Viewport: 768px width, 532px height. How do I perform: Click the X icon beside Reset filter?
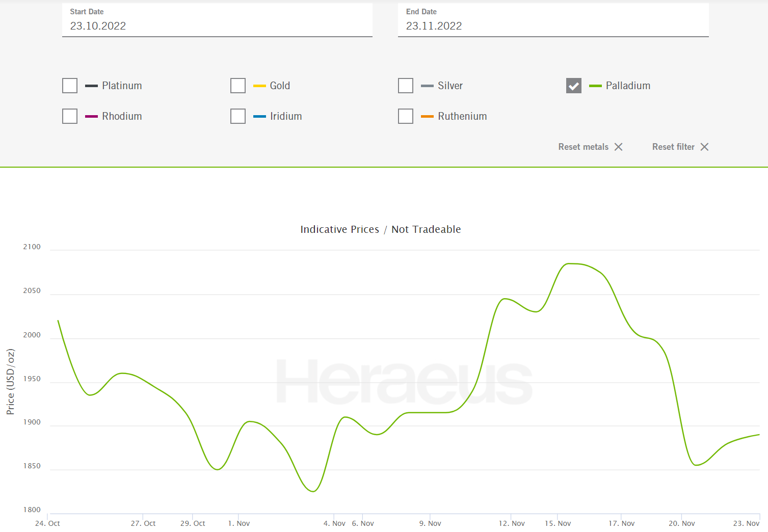click(705, 147)
